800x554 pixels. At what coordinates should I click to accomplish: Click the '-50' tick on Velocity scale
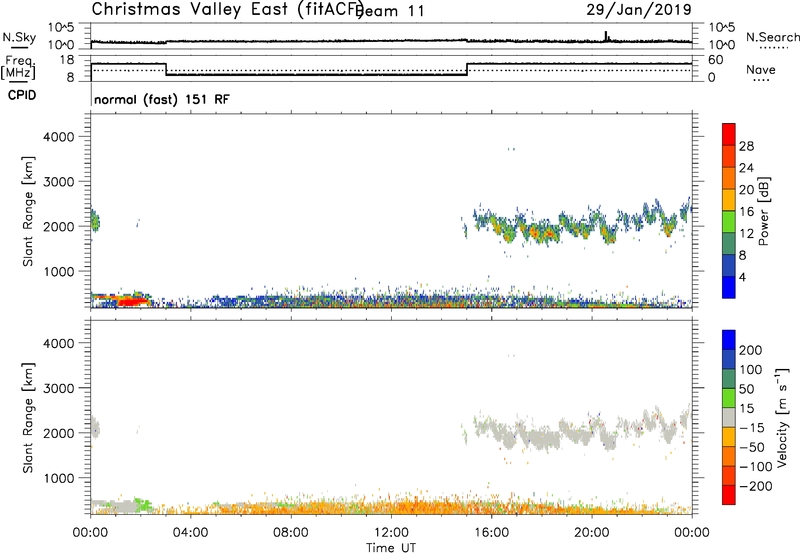tap(752, 447)
